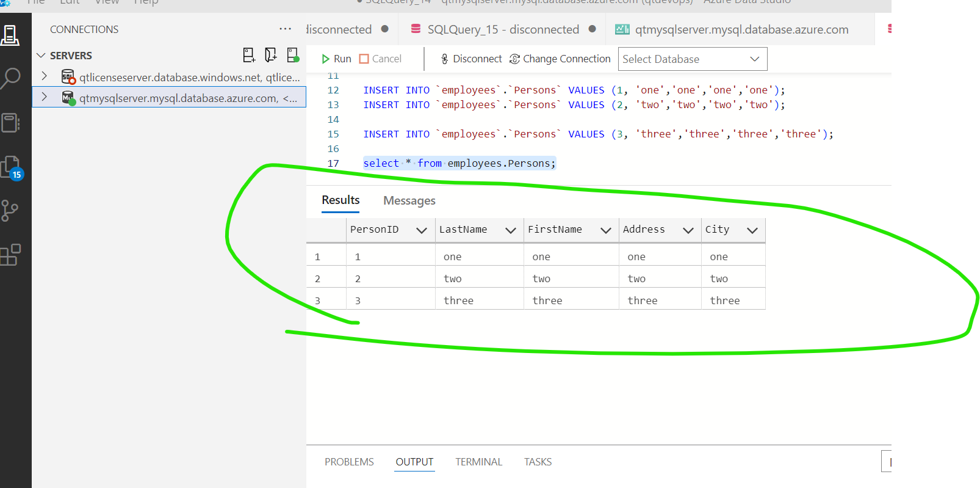Open LastName column dropdown arrow
Image resolution: width=980 pixels, height=488 pixels.
(x=511, y=230)
